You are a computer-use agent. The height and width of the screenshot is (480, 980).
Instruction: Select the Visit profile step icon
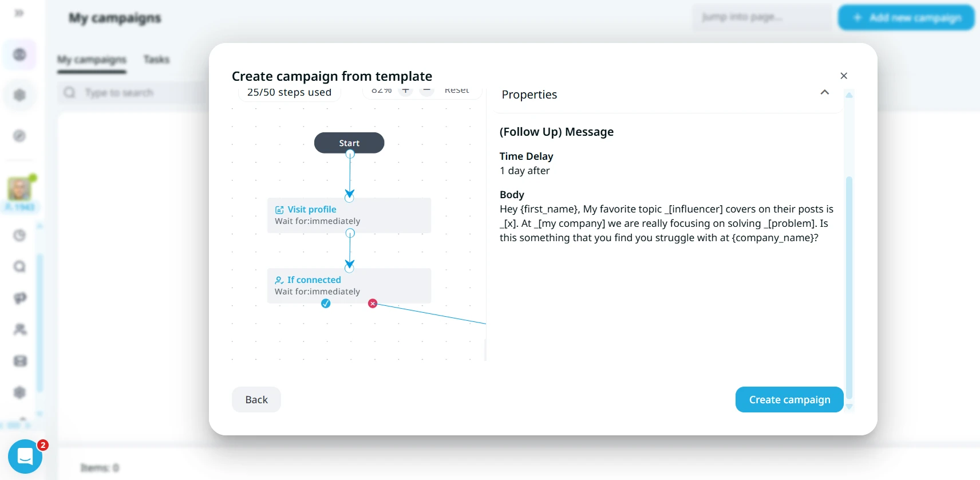(x=279, y=209)
